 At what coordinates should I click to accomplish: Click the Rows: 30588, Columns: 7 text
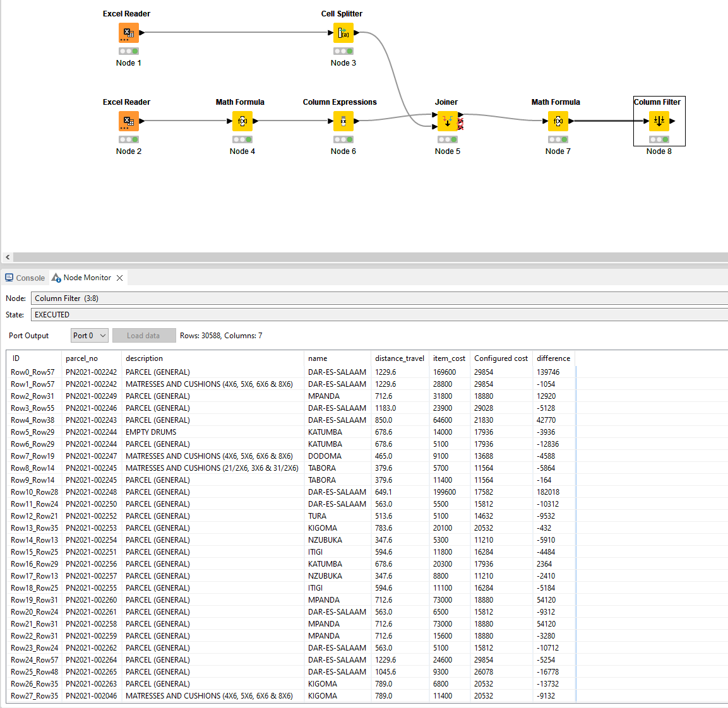221,336
